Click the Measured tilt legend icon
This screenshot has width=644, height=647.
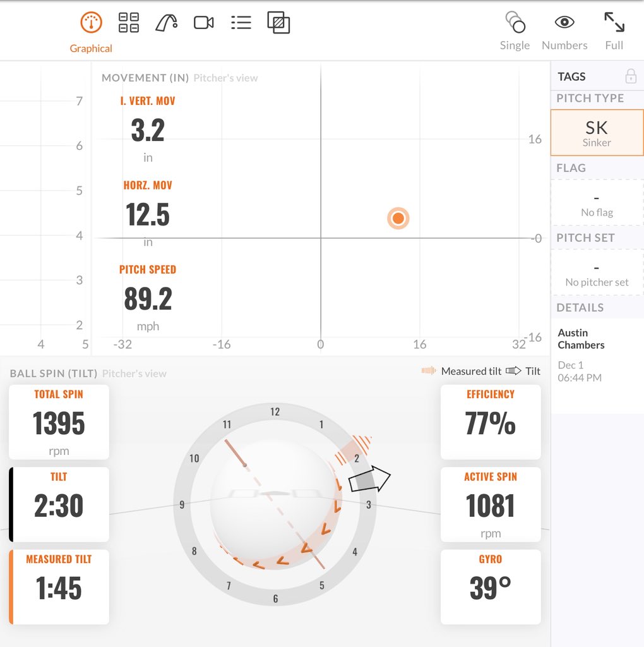tap(429, 370)
